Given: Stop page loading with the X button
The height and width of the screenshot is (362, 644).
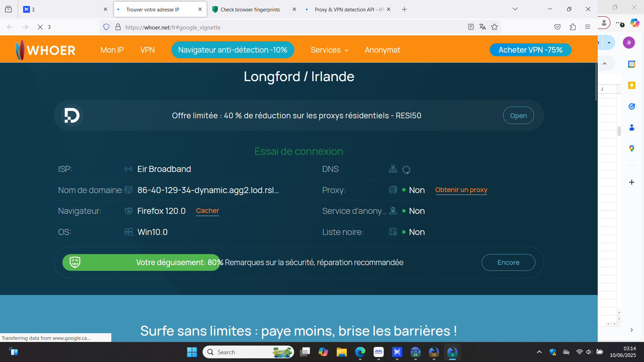Looking at the screenshot, I should point(40,27).
